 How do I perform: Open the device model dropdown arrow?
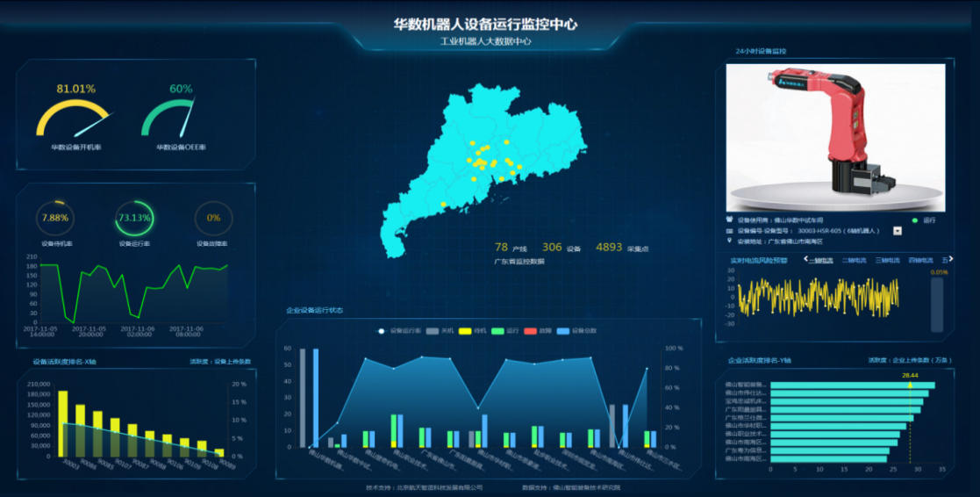(898, 230)
